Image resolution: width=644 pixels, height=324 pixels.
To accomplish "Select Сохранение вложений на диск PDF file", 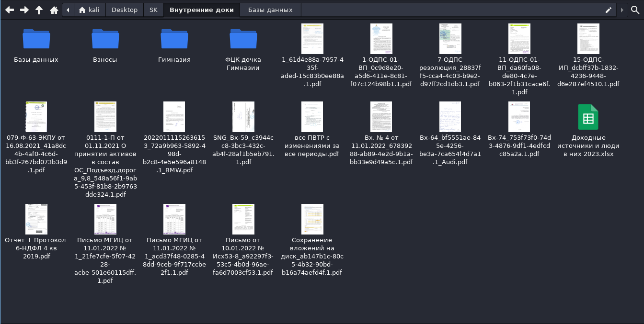I will (312, 219).
